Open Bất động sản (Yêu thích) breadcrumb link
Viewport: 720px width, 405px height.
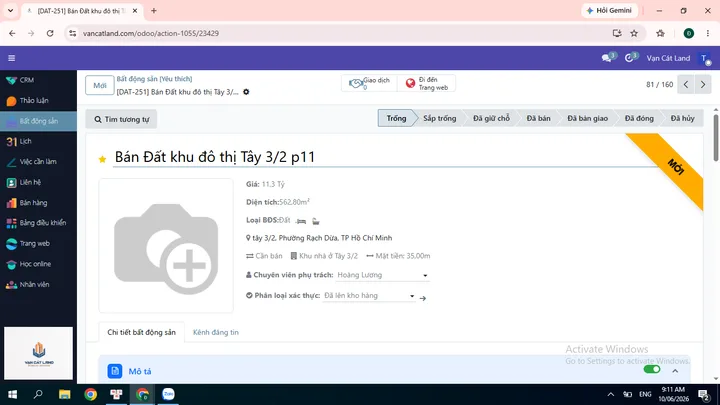(154, 79)
